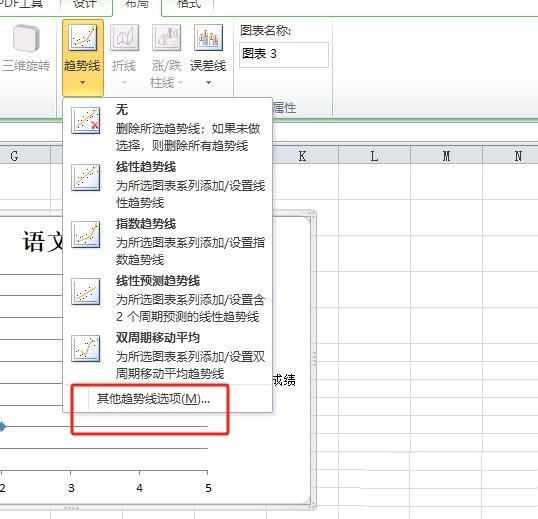Choose the 指数趋势线 menu title
Viewport: 538px width, 519px height.
(x=146, y=224)
